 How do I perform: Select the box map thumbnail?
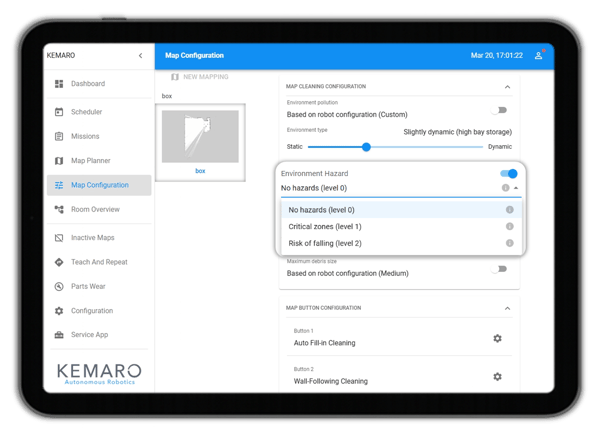pos(200,142)
